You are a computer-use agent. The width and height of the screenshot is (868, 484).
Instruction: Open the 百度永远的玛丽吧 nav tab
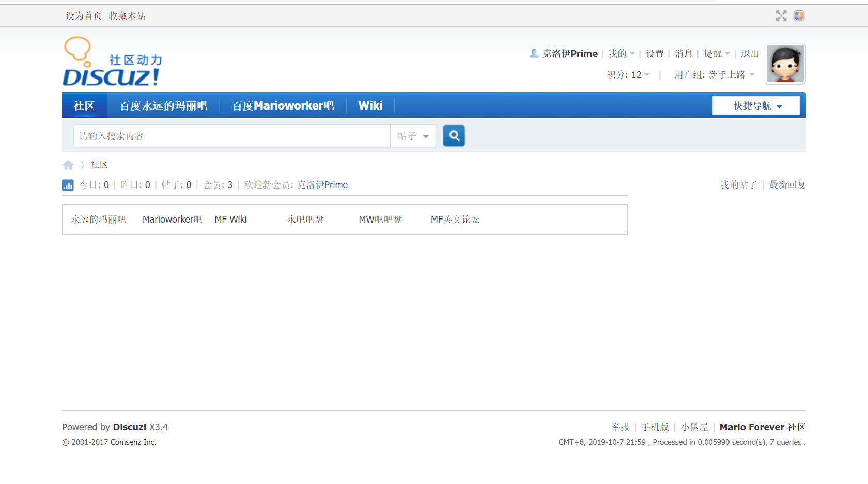163,105
